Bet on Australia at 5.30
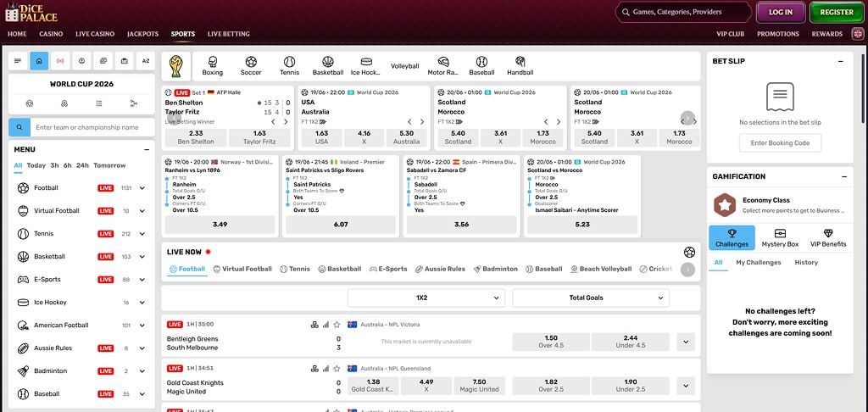Viewport: 868px width, 412px height. [406, 137]
